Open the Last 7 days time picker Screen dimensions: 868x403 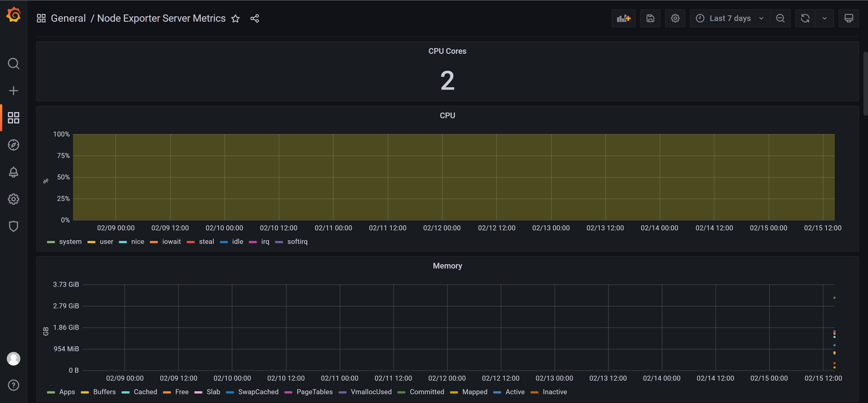pyautogui.click(x=730, y=18)
